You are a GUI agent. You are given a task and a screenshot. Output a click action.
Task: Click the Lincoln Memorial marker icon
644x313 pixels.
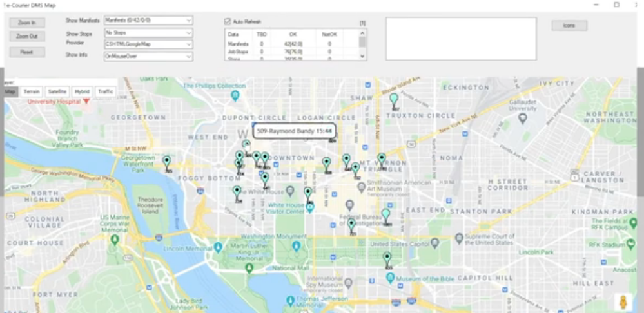click(218, 247)
